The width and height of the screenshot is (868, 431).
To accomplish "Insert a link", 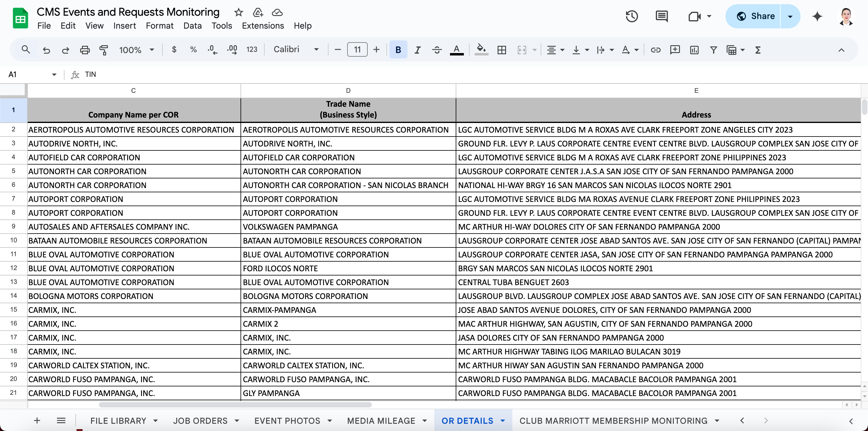I will [656, 50].
